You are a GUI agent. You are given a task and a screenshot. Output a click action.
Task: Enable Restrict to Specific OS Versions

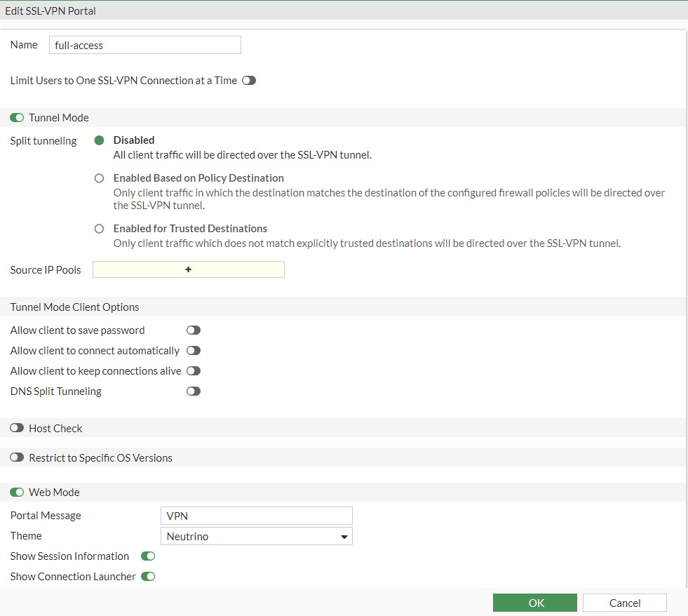tap(17, 458)
